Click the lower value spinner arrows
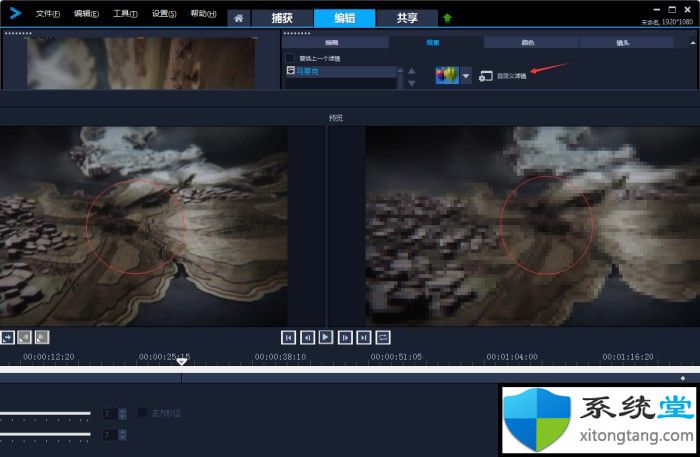Screen dimensions: 700x457 (123, 435)
